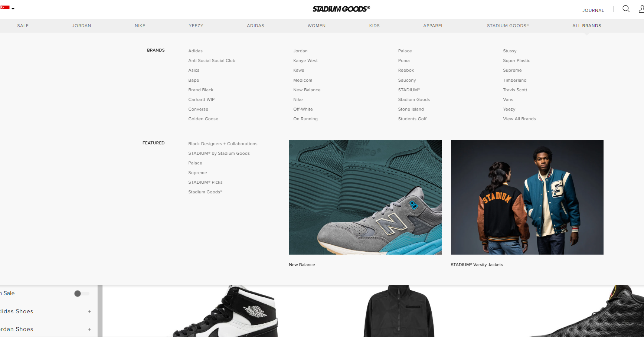Open the YEEZY navigation menu

[196, 26]
